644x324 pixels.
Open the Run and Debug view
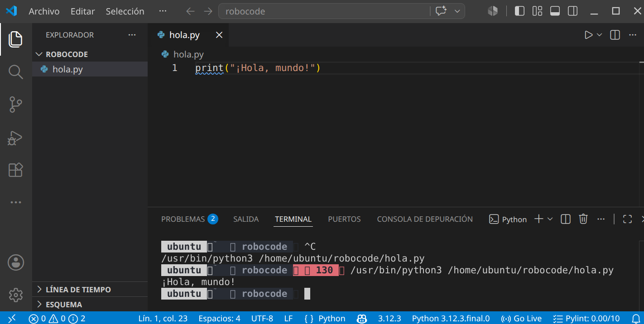pos(15,138)
